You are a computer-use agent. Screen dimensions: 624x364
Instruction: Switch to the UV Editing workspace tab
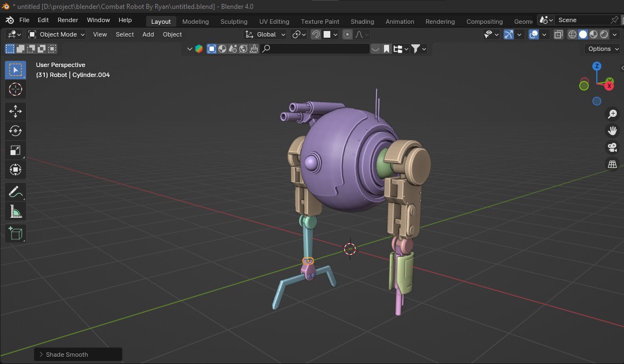coord(274,22)
